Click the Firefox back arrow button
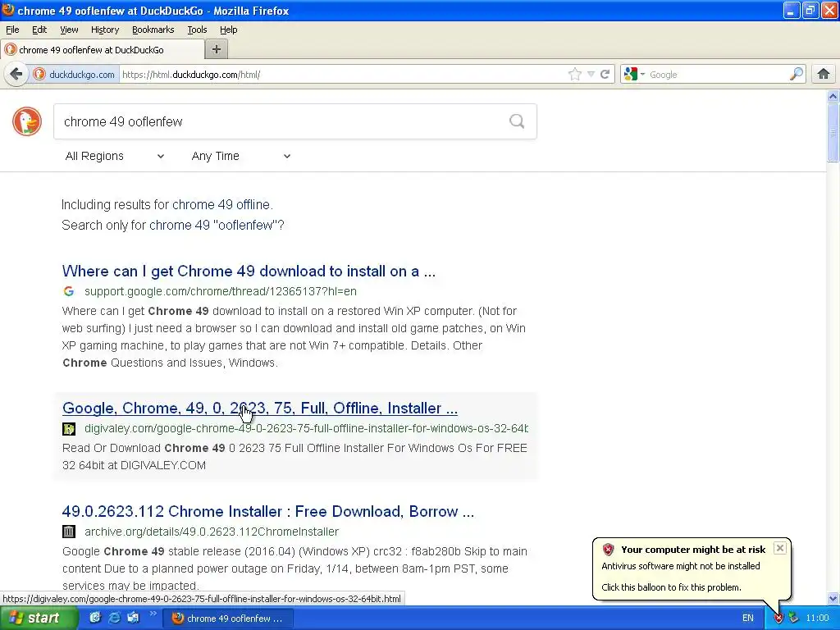The width and height of the screenshot is (840, 630). (16, 74)
